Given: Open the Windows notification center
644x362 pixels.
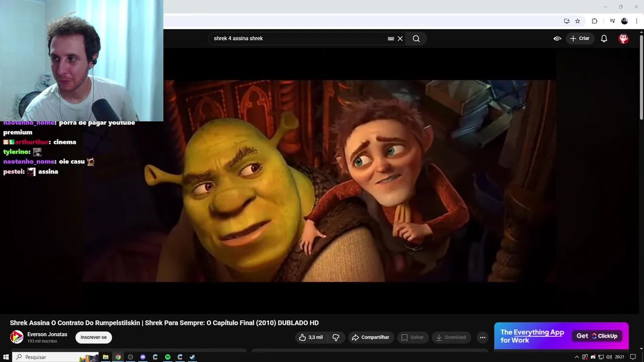Looking at the screenshot, I should (x=633, y=357).
